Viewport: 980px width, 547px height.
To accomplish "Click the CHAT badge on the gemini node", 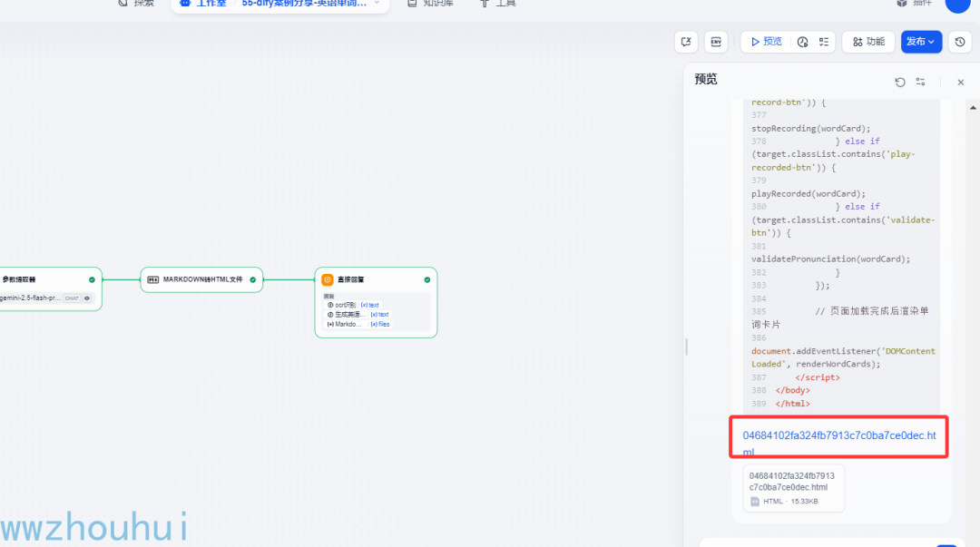I will [72, 298].
